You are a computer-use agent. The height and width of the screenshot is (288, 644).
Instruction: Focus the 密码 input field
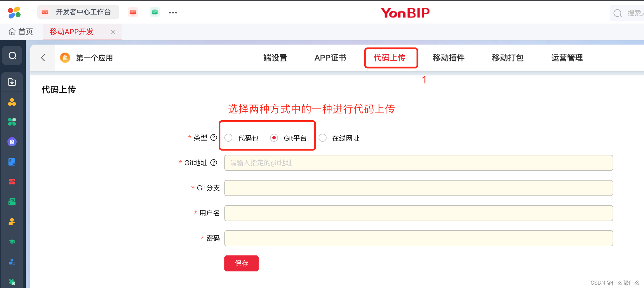pos(418,238)
